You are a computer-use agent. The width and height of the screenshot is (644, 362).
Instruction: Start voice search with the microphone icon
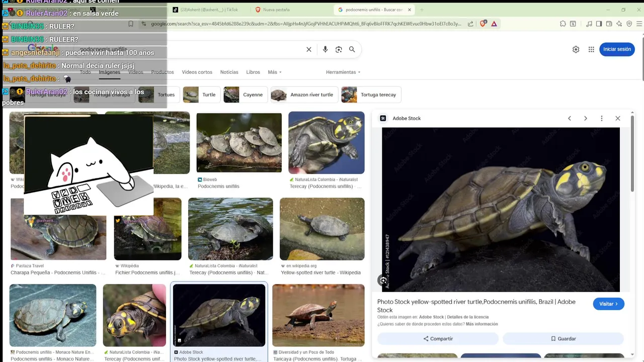(x=325, y=49)
